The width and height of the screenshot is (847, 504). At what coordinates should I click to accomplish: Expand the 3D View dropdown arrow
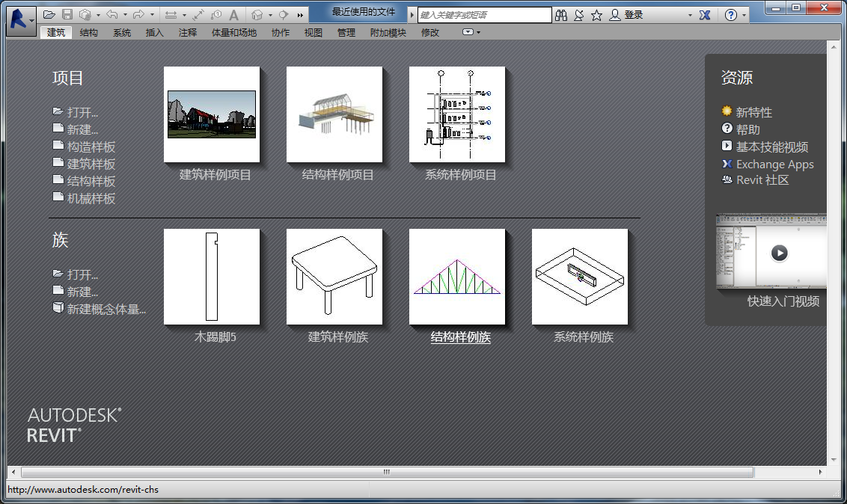(x=270, y=15)
